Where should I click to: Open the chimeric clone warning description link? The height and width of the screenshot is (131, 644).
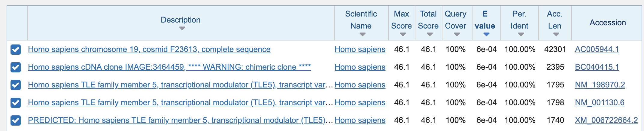point(169,67)
